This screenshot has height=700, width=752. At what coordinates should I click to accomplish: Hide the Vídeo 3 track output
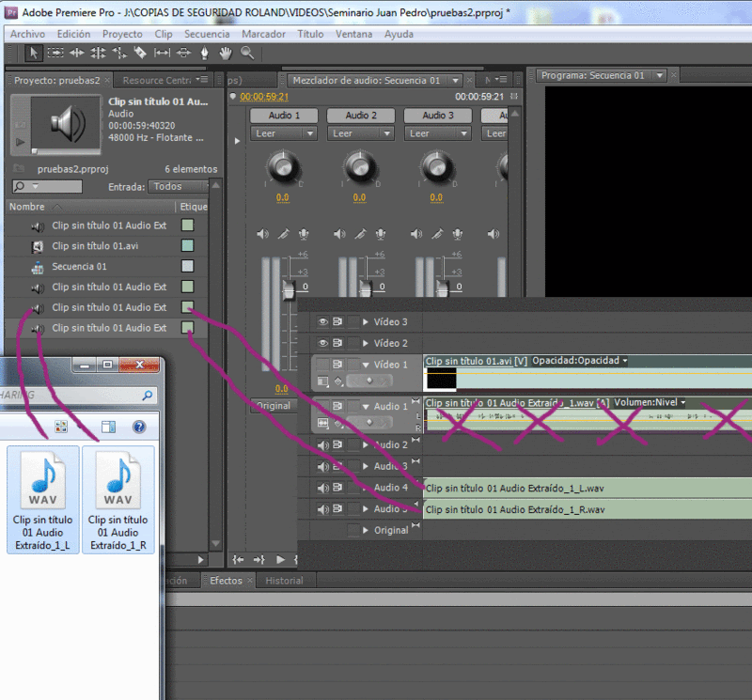click(322, 321)
